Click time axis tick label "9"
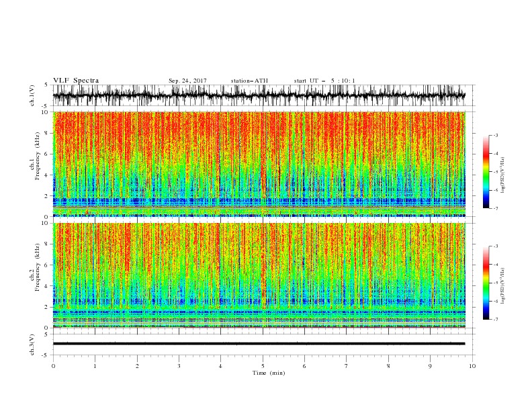The height and width of the screenshot is (411, 532). (430, 366)
